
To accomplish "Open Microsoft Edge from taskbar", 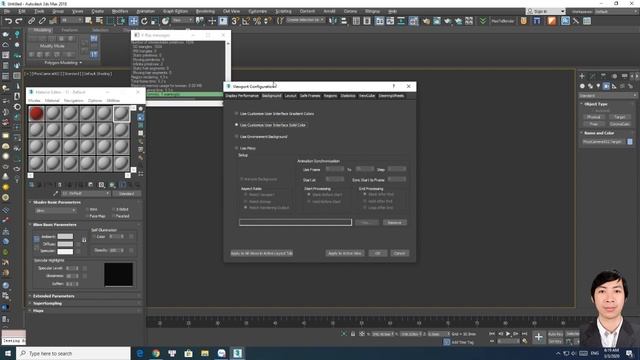I will [140, 353].
